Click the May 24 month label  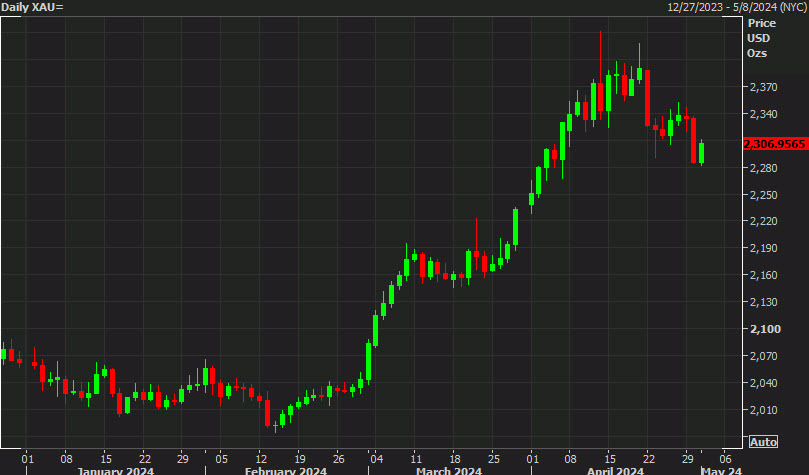(x=721, y=470)
